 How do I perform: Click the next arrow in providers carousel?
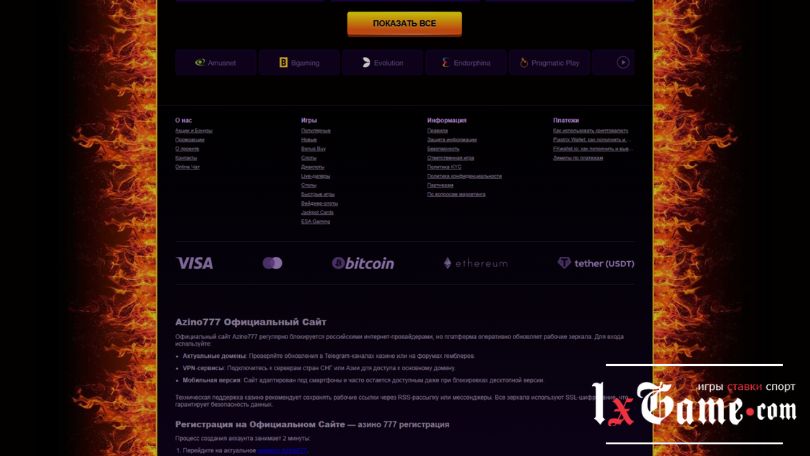622,62
